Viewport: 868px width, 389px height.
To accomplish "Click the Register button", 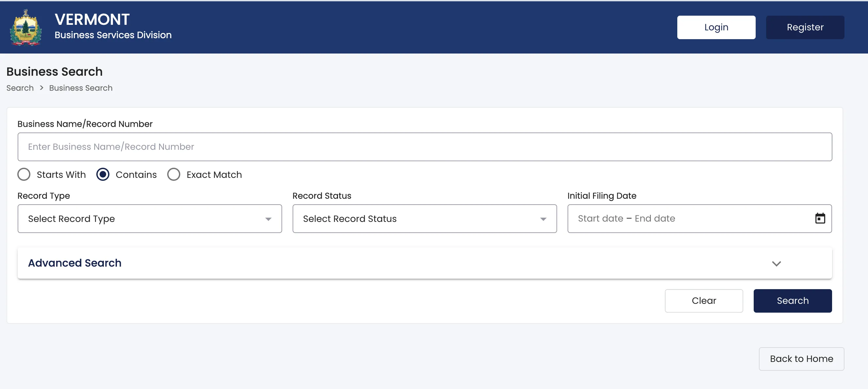I will [x=805, y=27].
